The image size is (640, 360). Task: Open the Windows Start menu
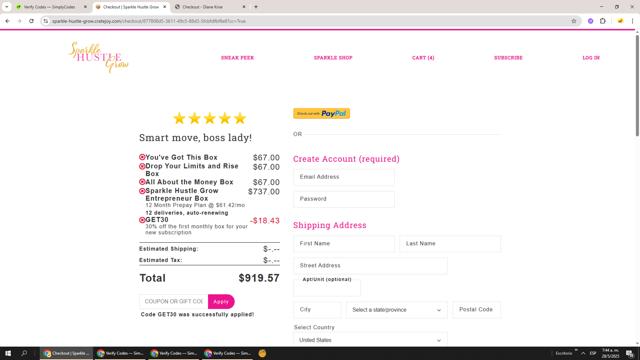click(x=8, y=353)
